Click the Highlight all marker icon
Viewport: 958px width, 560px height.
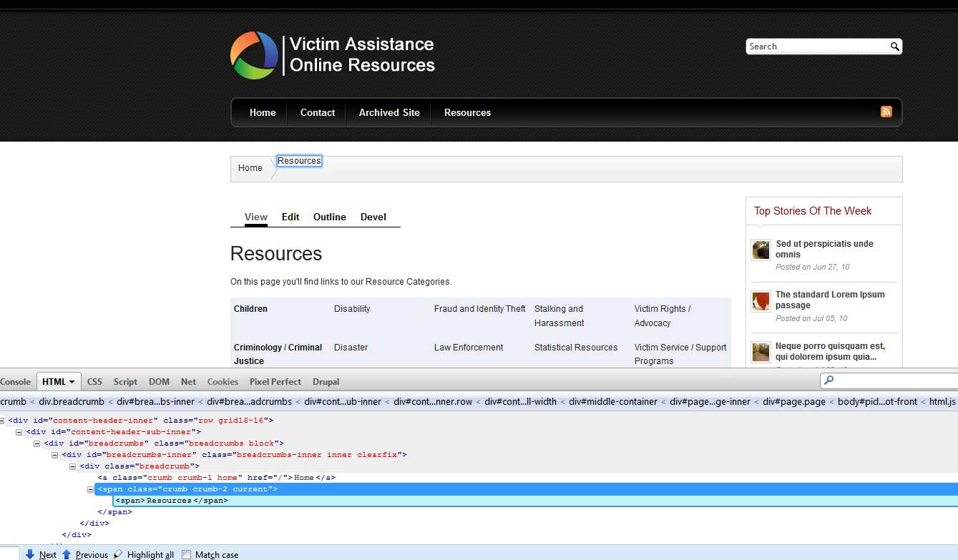[x=119, y=554]
